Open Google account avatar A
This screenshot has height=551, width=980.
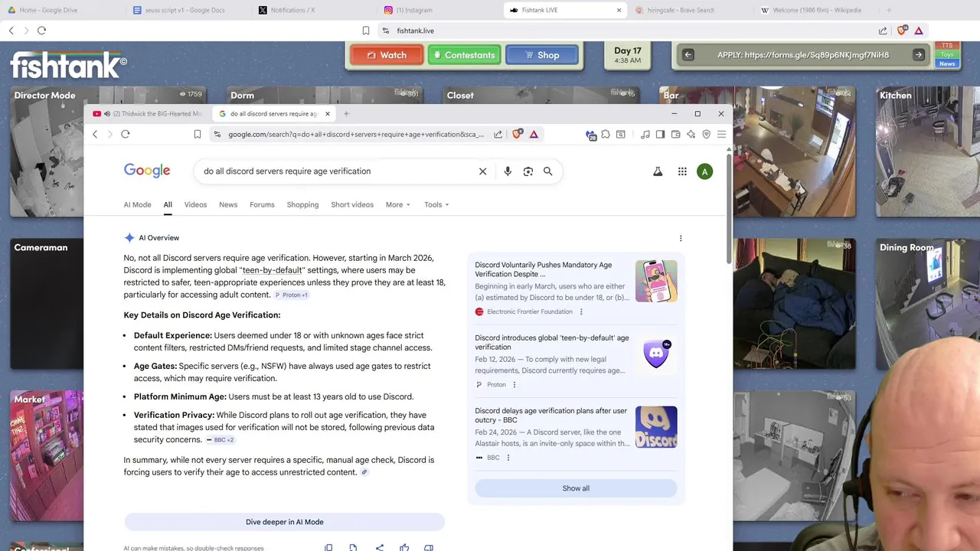click(705, 171)
